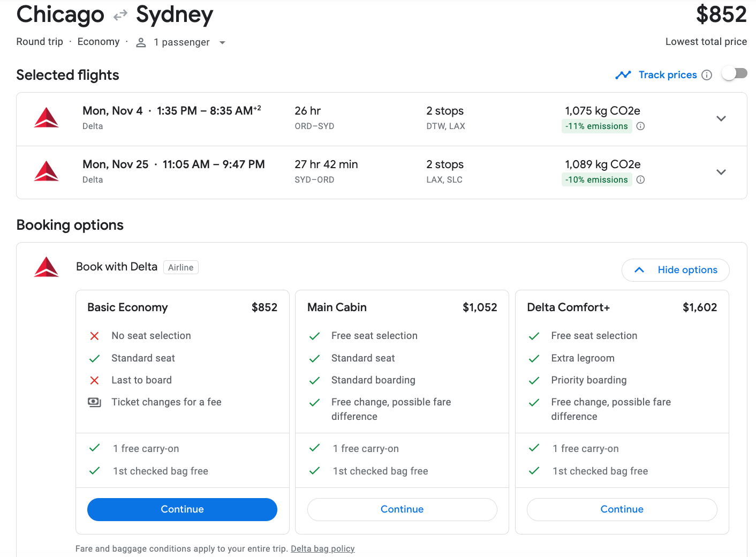Click checkmark beside Delta Comfort+ Free seat selection
This screenshot has width=756, height=557.
click(534, 336)
